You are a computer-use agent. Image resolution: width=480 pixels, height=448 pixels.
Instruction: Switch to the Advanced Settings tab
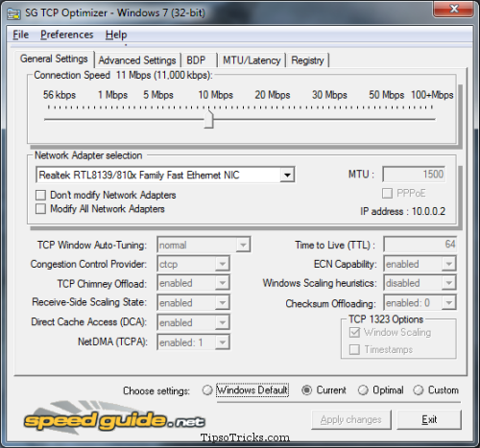(137, 60)
